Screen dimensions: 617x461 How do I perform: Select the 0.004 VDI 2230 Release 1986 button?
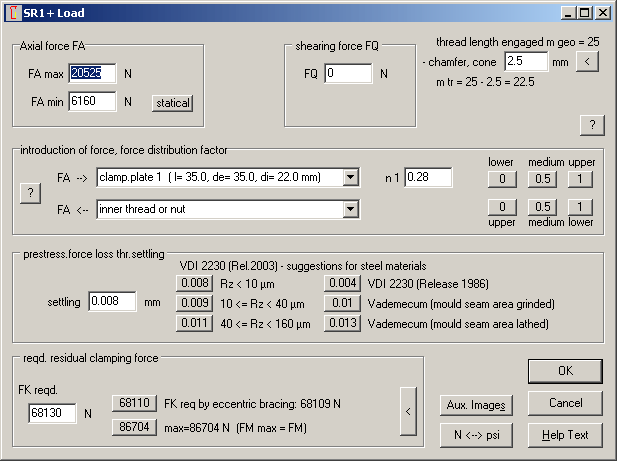[x=341, y=283]
